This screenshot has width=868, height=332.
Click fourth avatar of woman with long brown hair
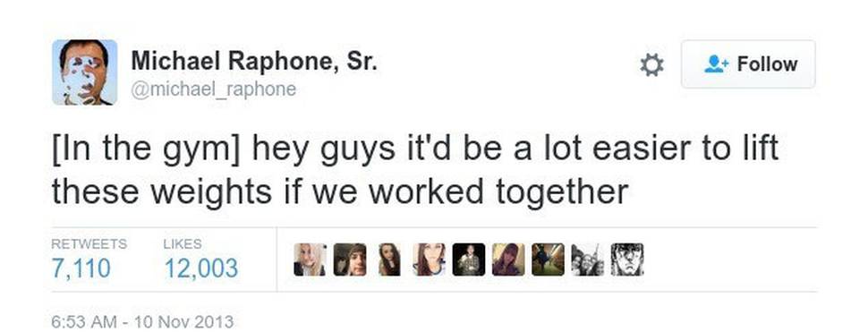pyautogui.click(x=429, y=260)
